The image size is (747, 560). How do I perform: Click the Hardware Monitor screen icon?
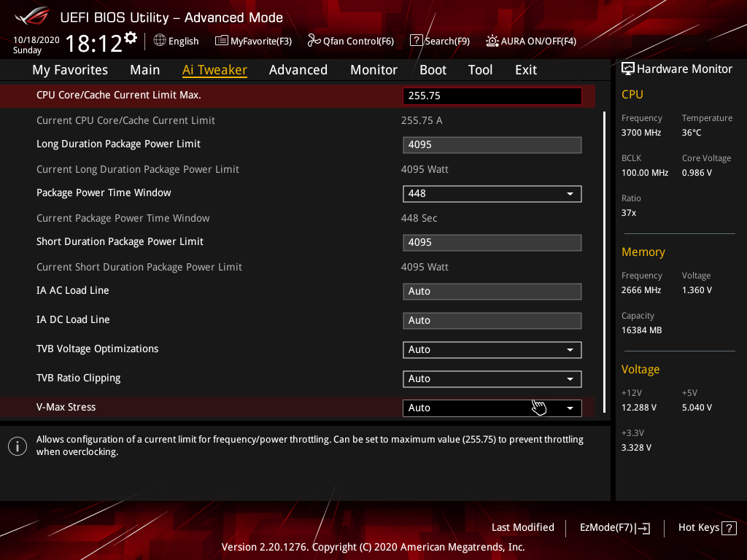[x=628, y=69]
